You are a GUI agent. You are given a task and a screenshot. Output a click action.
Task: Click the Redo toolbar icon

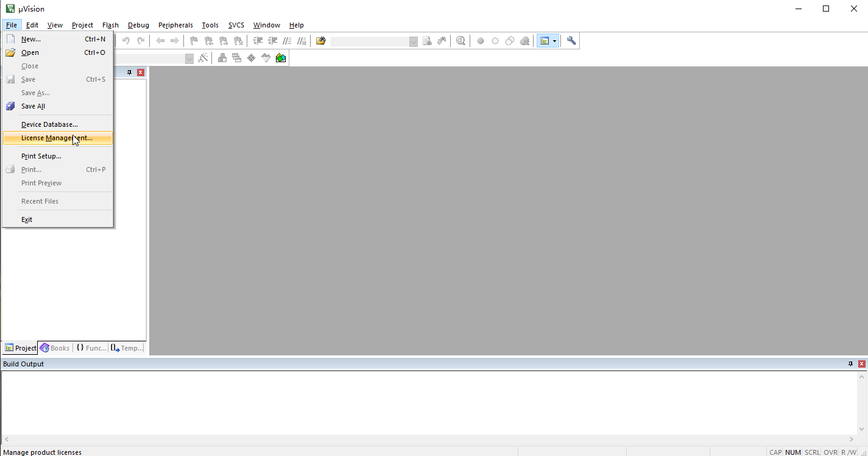pyautogui.click(x=141, y=41)
